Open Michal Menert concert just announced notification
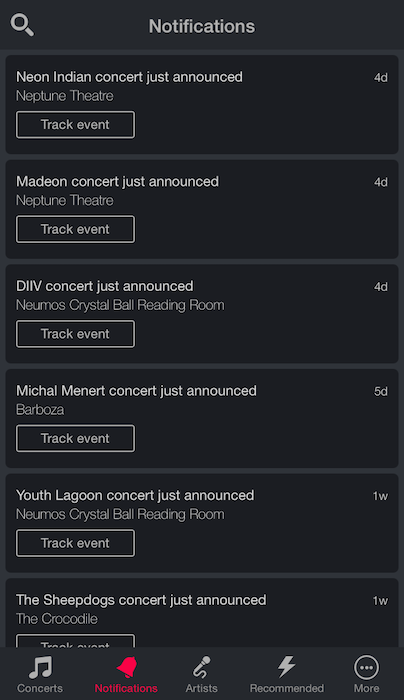 point(202,418)
